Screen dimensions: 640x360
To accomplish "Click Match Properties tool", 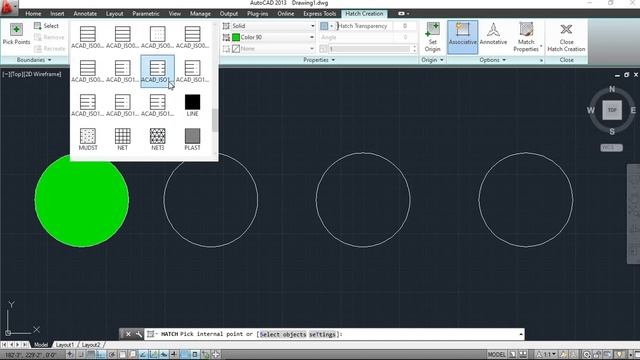I will (x=526, y=37).
